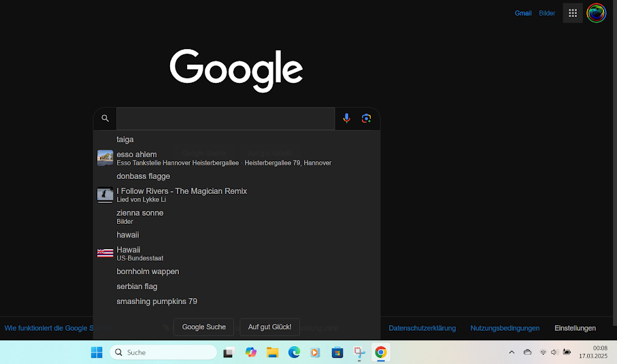Open the Gmail link

(523, 14)
